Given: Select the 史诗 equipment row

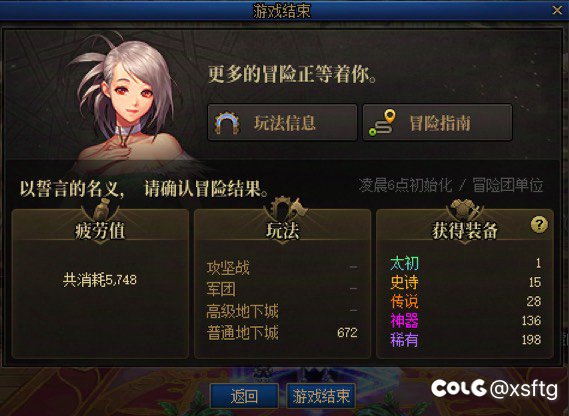Looking at the screenshot, I should [466, 282].
